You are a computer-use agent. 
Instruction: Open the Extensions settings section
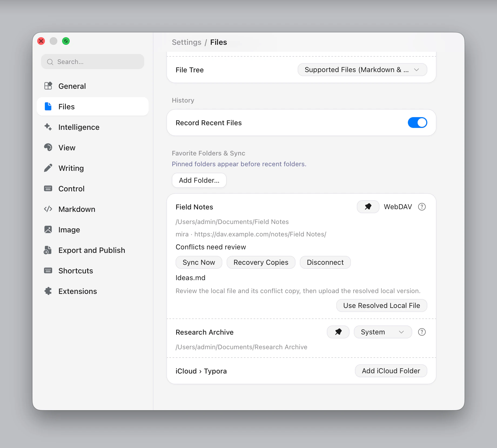pyautogui.click(x=93, y=291)
